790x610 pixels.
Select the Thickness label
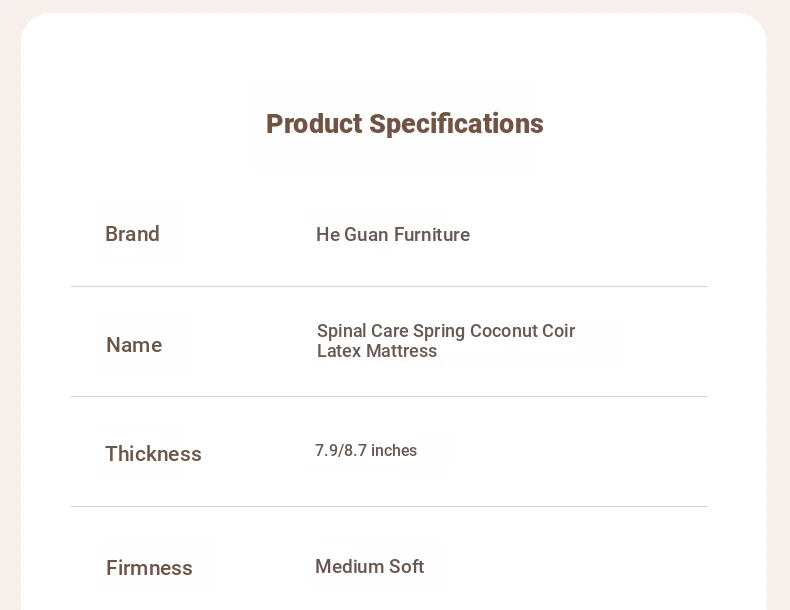pos(153,454)
